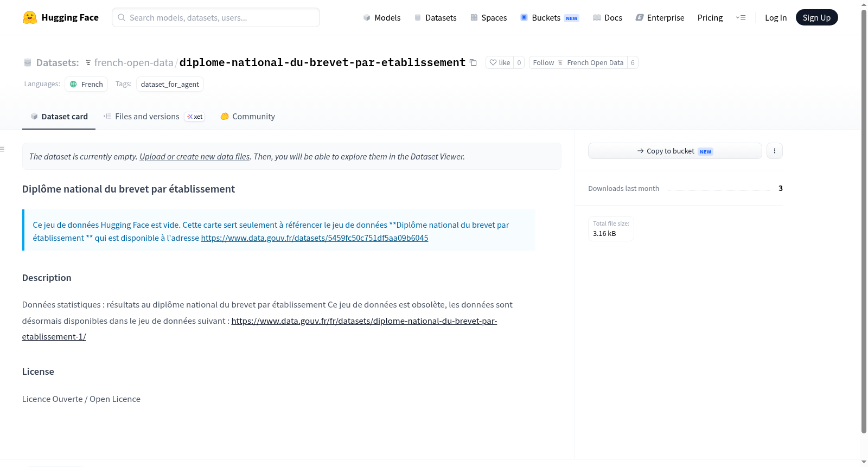The height and width of the screenshot is (467, 868).
Task: Open Docs
Action: pyautogui.click(x=608, y=17)
